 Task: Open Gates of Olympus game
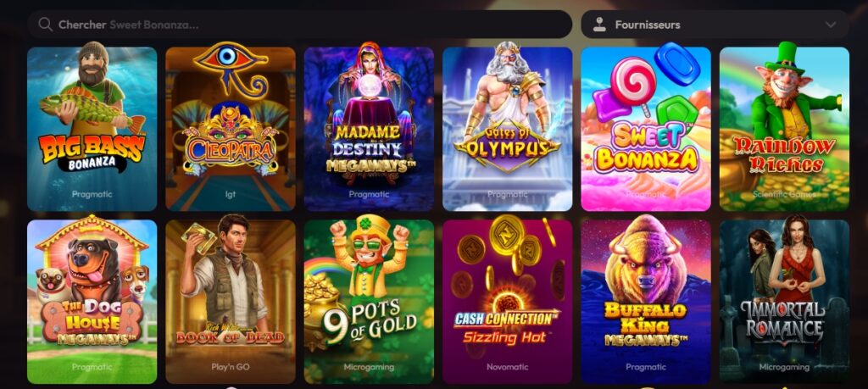(507, 129)
